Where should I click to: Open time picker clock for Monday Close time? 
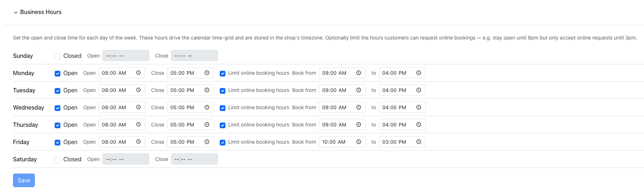point(207,73)
